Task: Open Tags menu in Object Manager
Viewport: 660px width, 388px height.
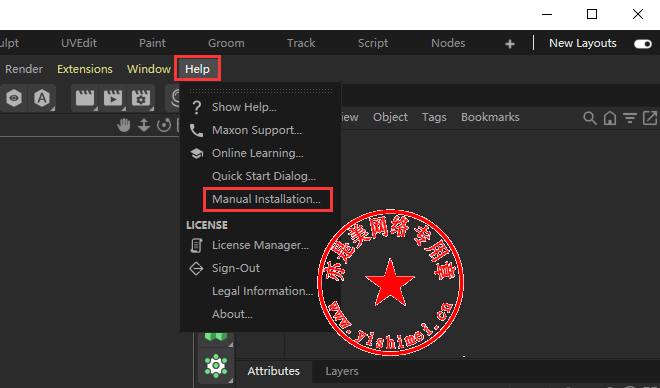Action: 434,117
